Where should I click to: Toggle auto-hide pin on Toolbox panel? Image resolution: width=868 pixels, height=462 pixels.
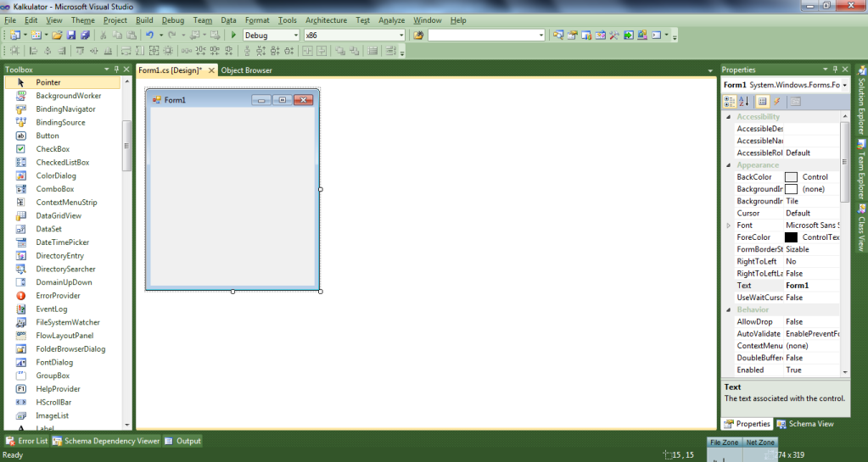(x=116, y=70)
